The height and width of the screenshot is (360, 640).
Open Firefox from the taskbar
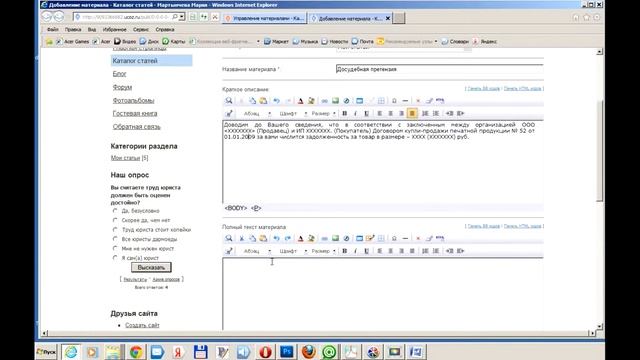click(x=309, y=352)
